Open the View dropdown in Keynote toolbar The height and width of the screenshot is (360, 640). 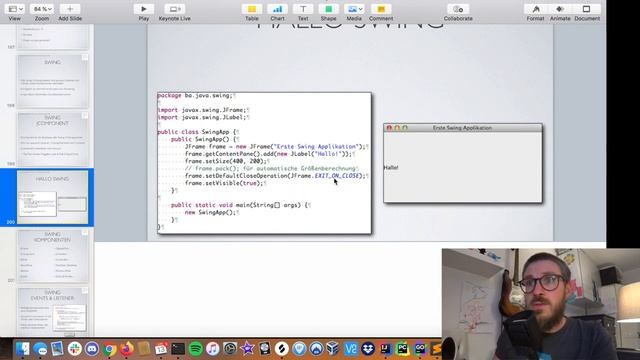15,9
